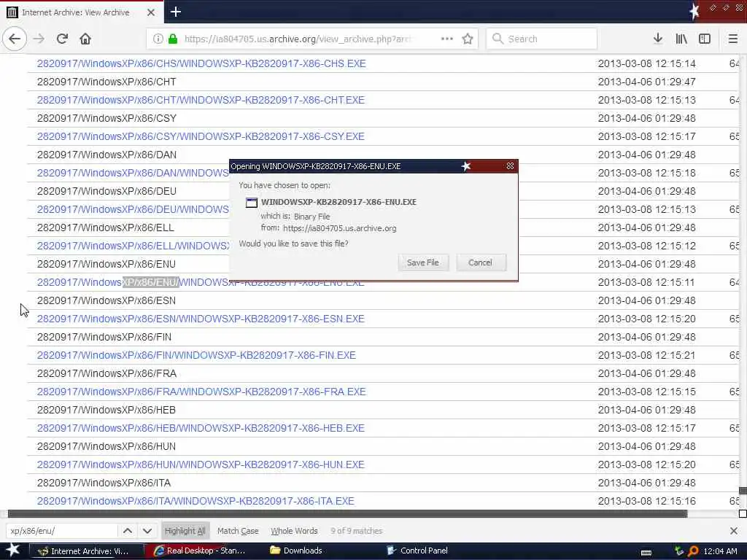
Task: Open page actions three-dot menu
Action: [447, 39]
